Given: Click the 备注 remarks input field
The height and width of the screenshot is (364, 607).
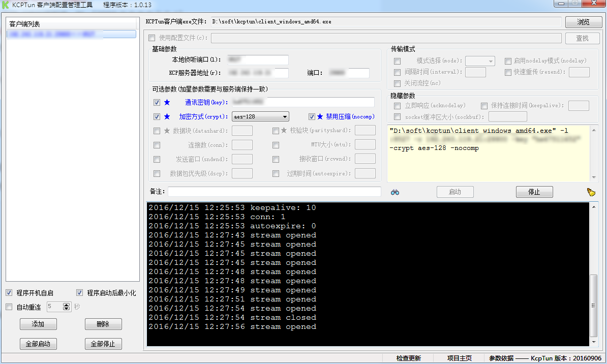Looking at the screenshot, I should (275, 192).
